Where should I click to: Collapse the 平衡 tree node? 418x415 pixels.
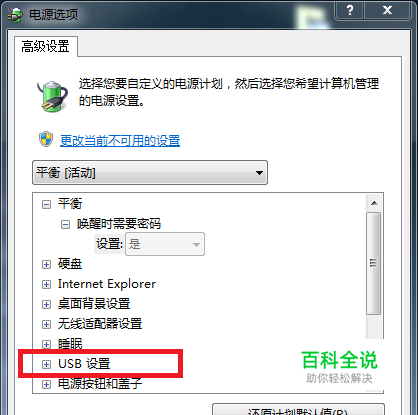coord(47,204)
